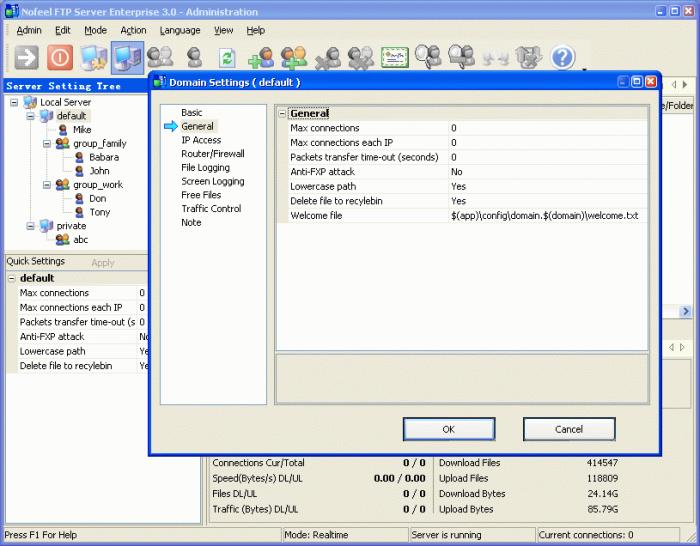Click the grey two-person group settings icon
This screenshot has height=546, width=700.
pos(160,57)
